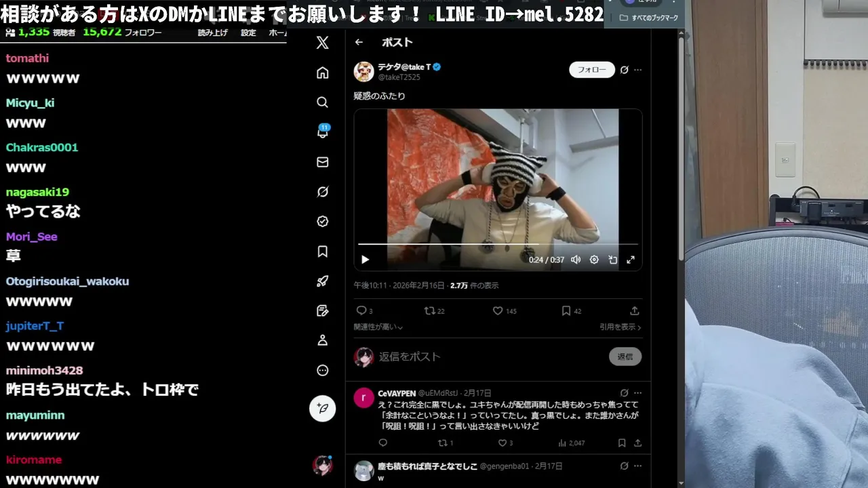This screenshot has width=868, height=488.
Task: Toggle picture-in-picture for video
Action: (612, 260)
